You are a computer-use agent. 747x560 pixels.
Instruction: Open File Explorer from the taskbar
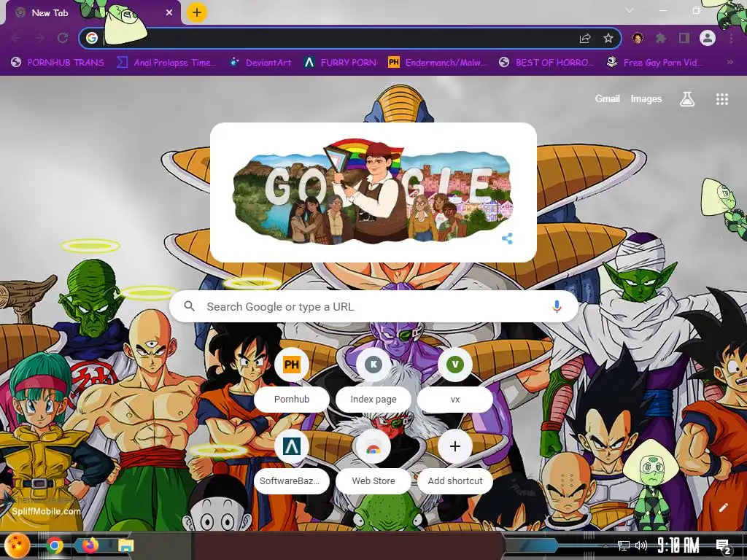tap(125, 545)
